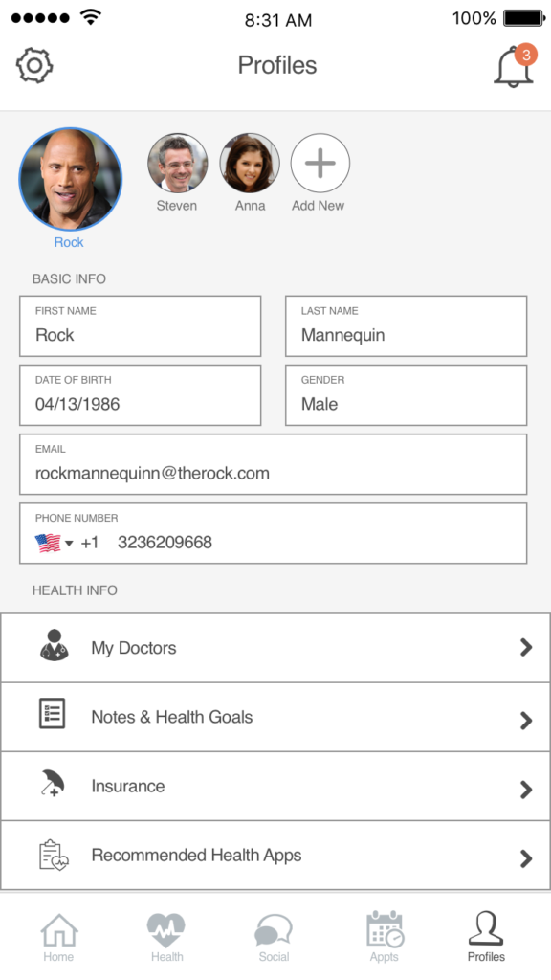
Task: Tap the clipboard Recommended Health Apps icon
Action: [x=54, y=855]
